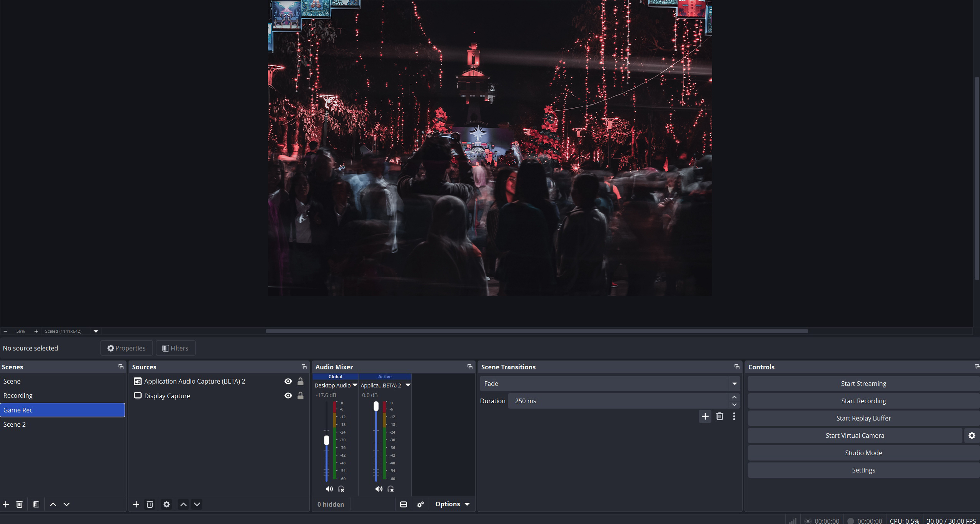Lock Display Capture source
This screenshot has height=524, width=980.
click(301, 396)
